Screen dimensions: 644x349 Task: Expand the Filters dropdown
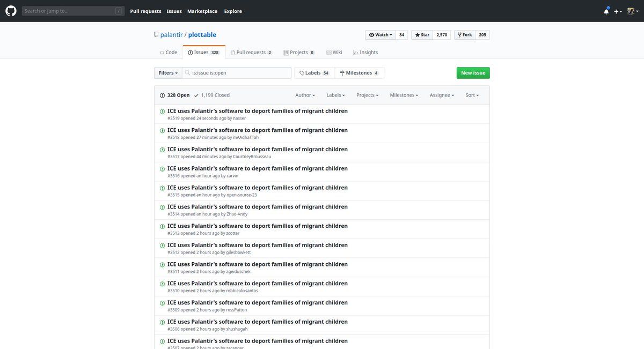coord(168,73)
